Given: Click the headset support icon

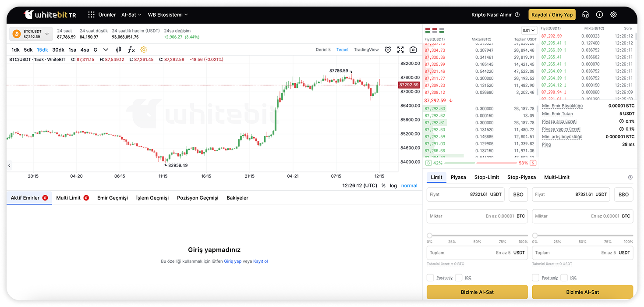Looking at the screenshot, I should tap(585, 14).
